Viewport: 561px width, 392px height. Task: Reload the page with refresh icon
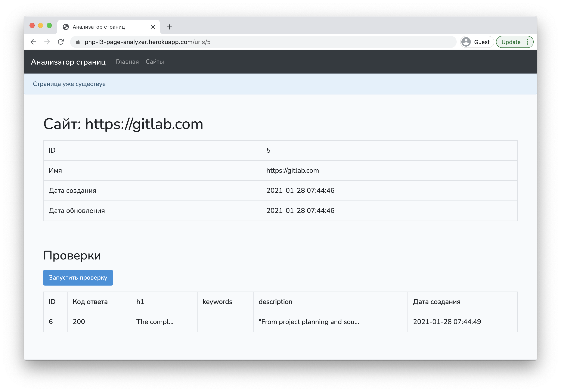(61, 42)
